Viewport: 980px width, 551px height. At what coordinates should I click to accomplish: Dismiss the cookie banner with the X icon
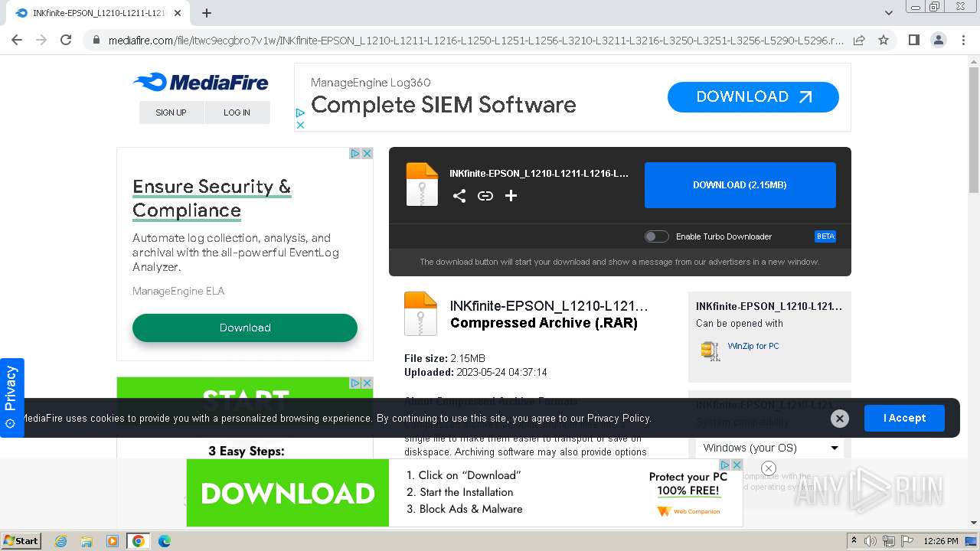click(840, 418)
